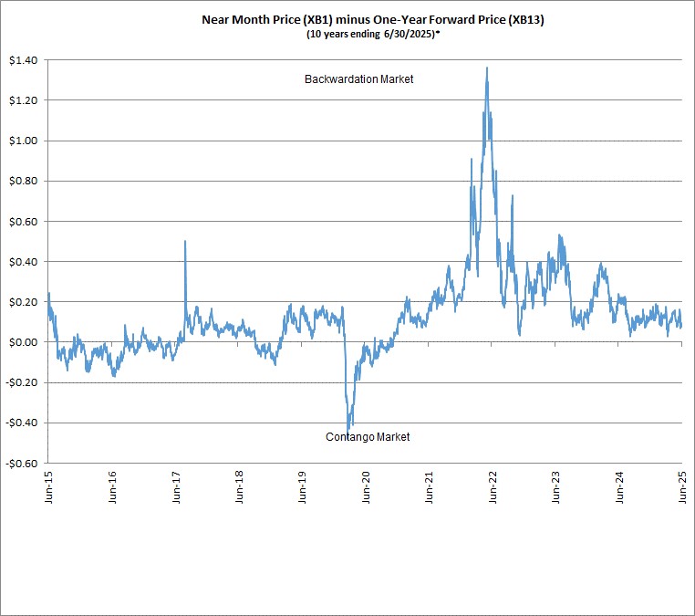The image size is (695, 616).
Task: Select the 'Contango Market' annotation label
Action: [368, 437]
